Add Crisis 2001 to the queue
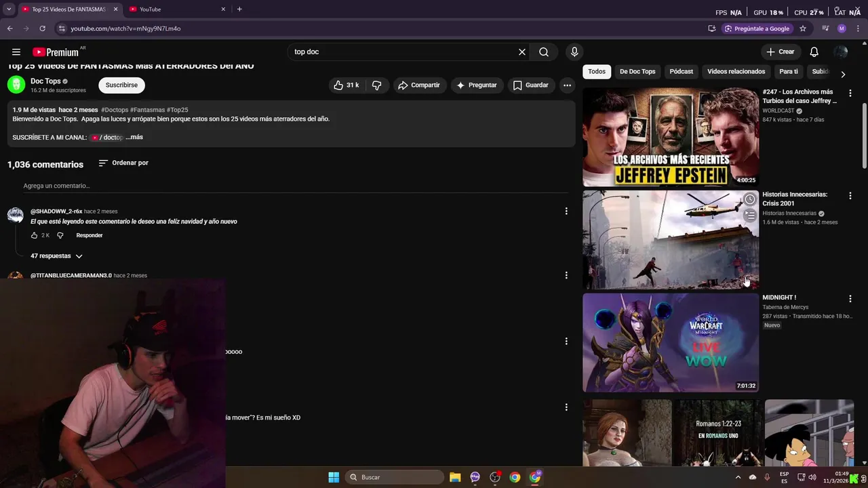Screen dimensions: 868x488 coord(749,216)
